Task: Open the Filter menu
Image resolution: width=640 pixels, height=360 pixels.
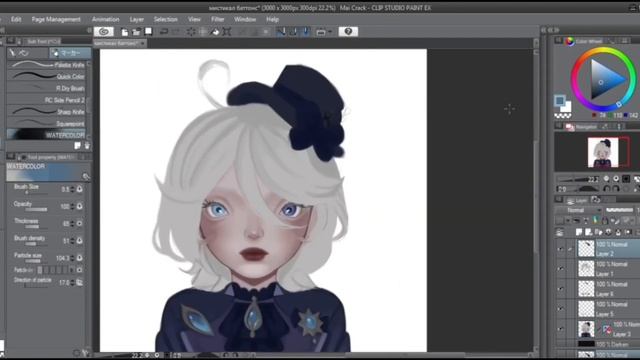Action: pos(218,19)
